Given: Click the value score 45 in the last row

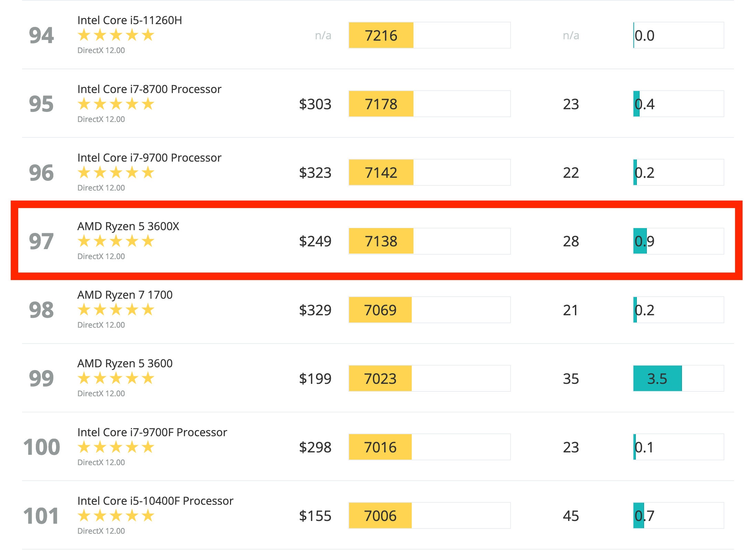Looking at the screenshot, I should [x=571, y=516].
